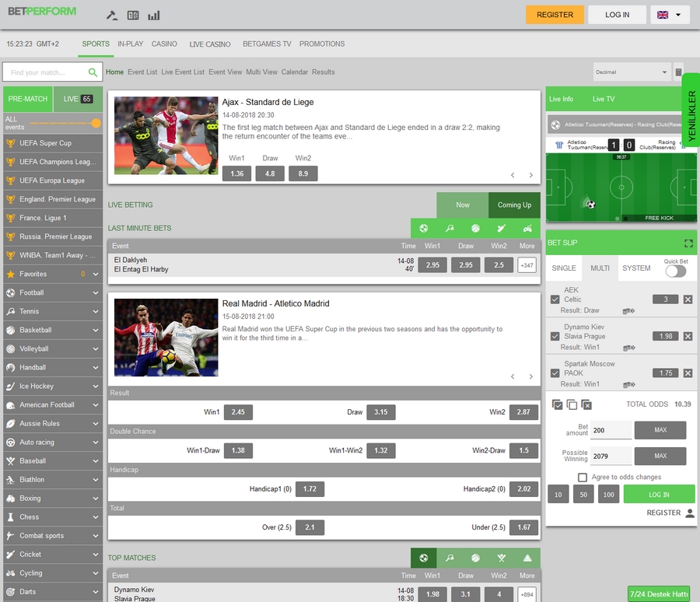Expand the Ice Hockey category

pyautogui.click(x=53, y=387)
